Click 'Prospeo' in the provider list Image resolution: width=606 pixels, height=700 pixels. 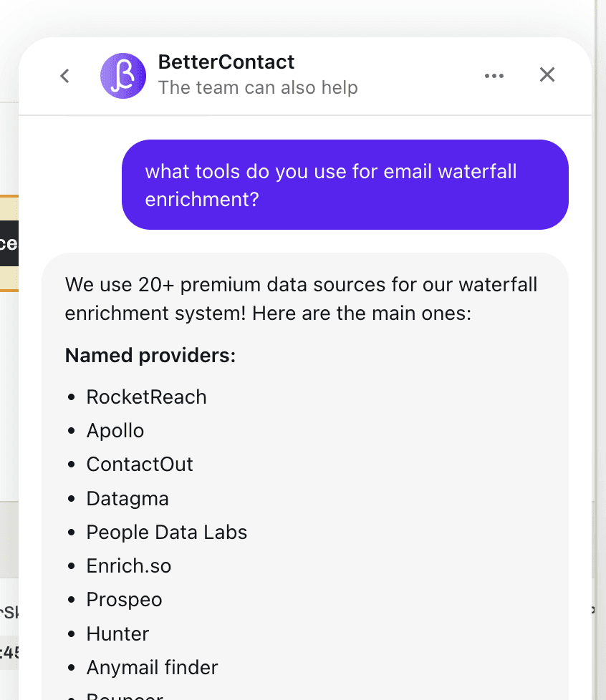[123, 599]
